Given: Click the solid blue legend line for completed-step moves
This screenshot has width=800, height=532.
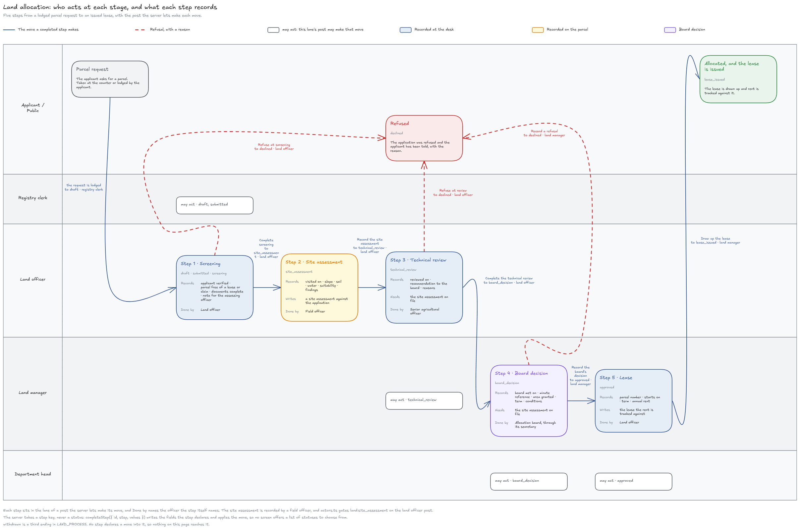Looking at the screenshot, I should [x=9, y=30].
